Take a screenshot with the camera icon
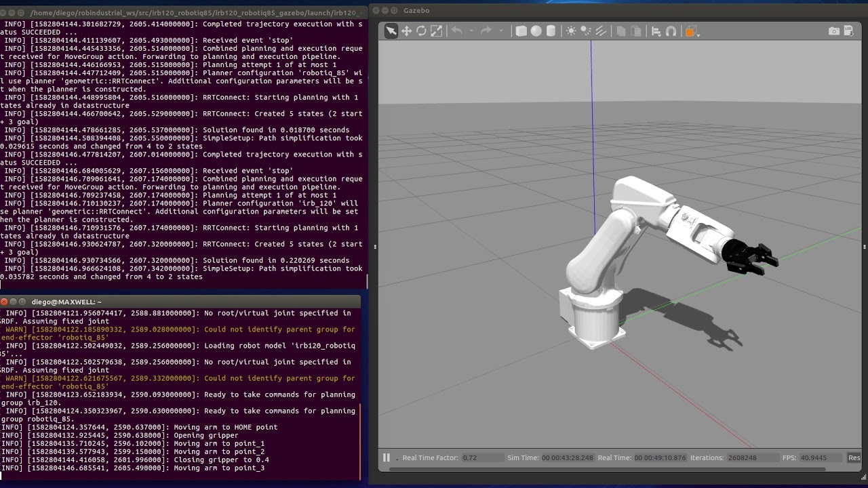This screenshot has height=488, width=868. [x=834, y=31]
